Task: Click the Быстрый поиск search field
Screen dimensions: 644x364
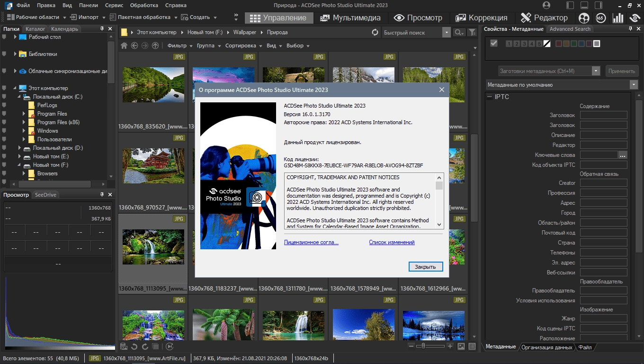Action: [x=412, y=32]
